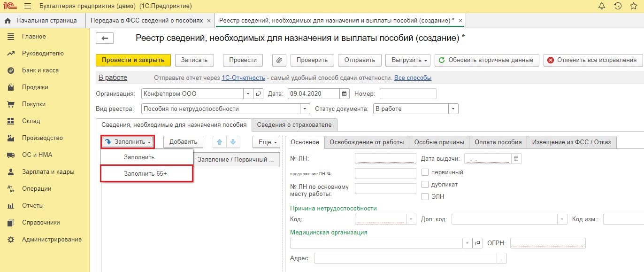Open history clock icon
644x272 pixels.
click(x=618, y=6)
